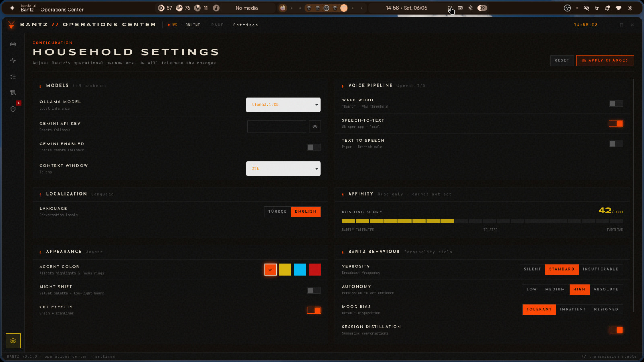
Task: Switch keyboard layout 'tr' indicator
Action: pos(597,8)
